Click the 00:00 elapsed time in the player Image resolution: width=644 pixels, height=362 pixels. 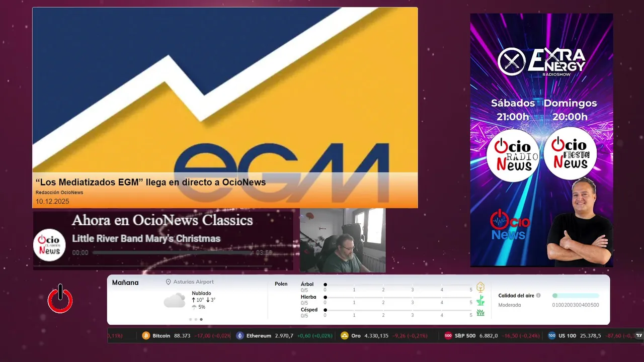tap(80, 253)
